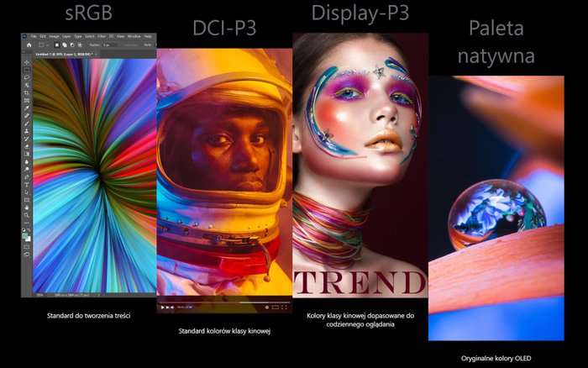
Task: Open the View menu
Action: point(121,36)
